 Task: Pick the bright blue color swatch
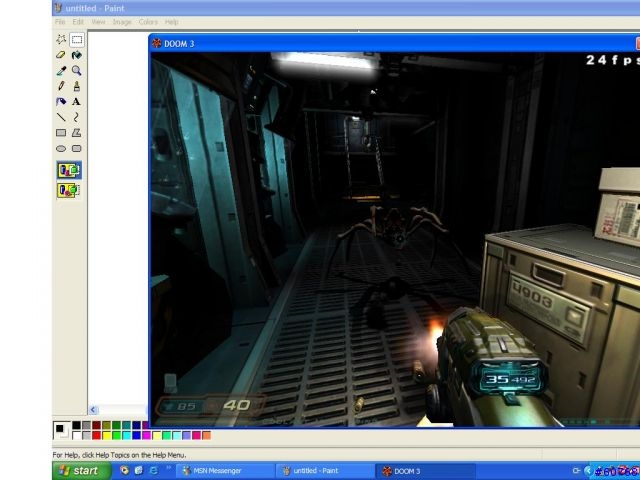click(x=136, y=435)
